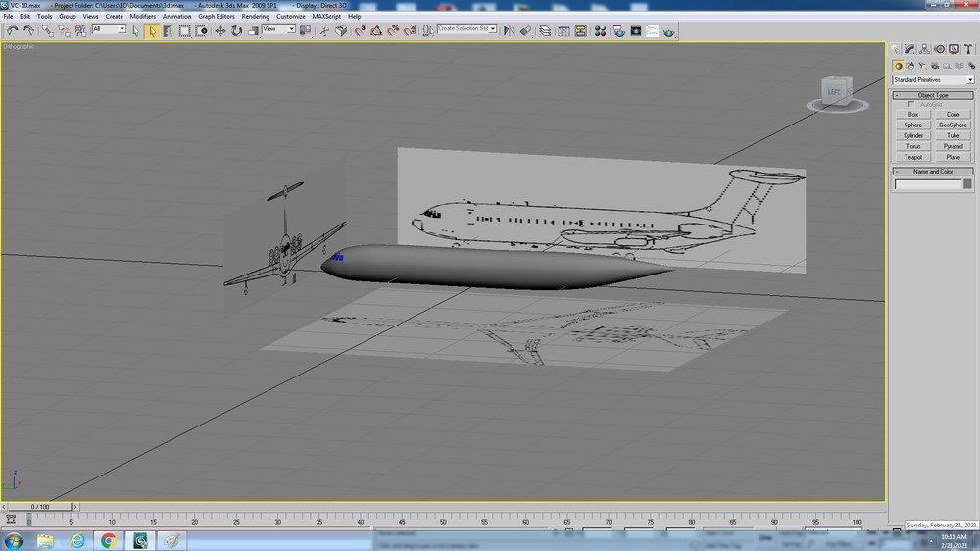Viewport: 980px width, 551px height.
Task: Switch to the Hierarchy panel icon
Action: 924,49
